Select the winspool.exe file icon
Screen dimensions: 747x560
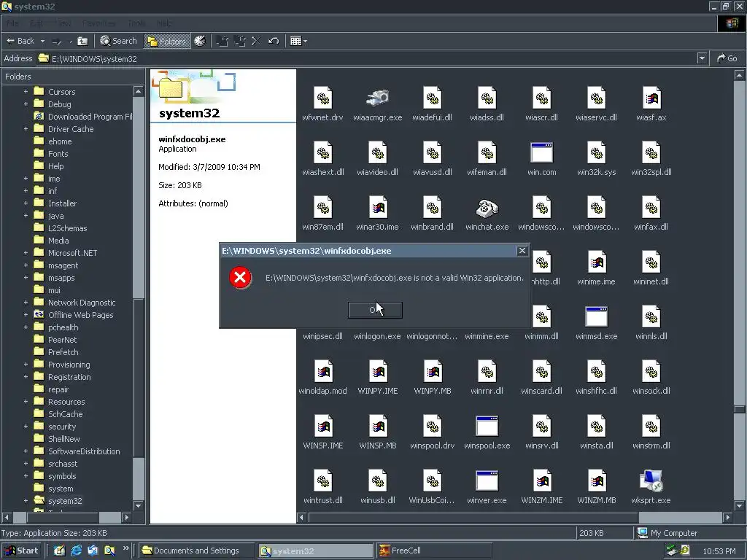coord(487,426)
